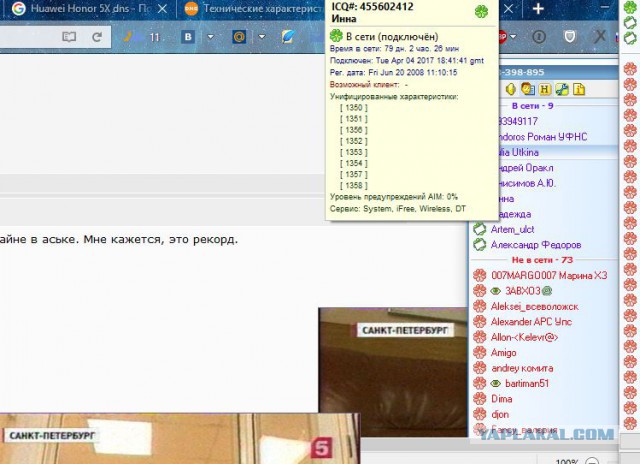Click flower icon beside Alexander АРС Упс
Screen dimensions: 640x464
pos(480,322)
